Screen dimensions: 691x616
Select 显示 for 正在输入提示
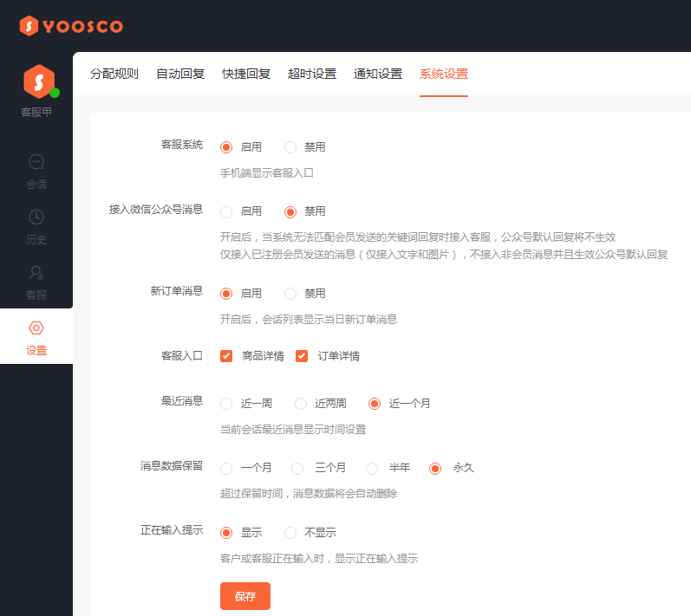point(226,533)
